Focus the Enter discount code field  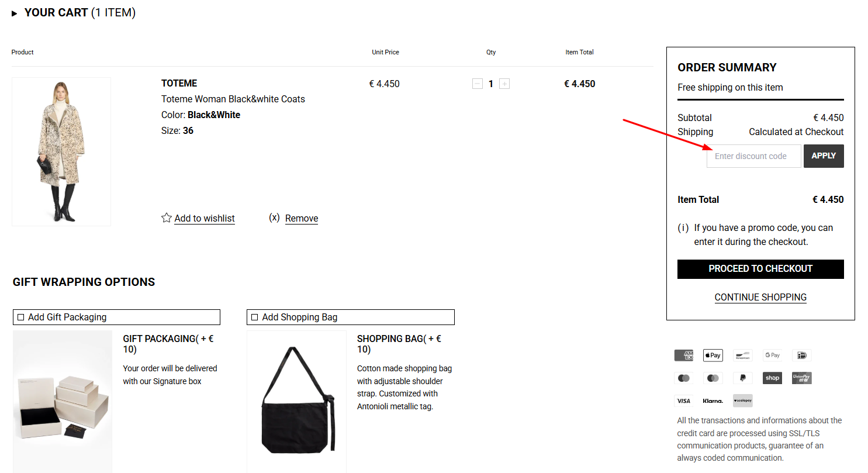tap(753, 156)
